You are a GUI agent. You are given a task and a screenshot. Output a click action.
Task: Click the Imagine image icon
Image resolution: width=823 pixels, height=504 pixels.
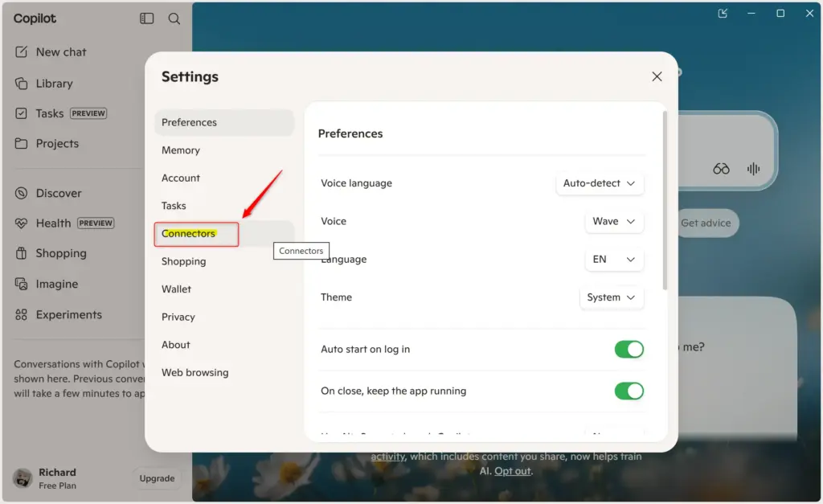click(21, 284)
